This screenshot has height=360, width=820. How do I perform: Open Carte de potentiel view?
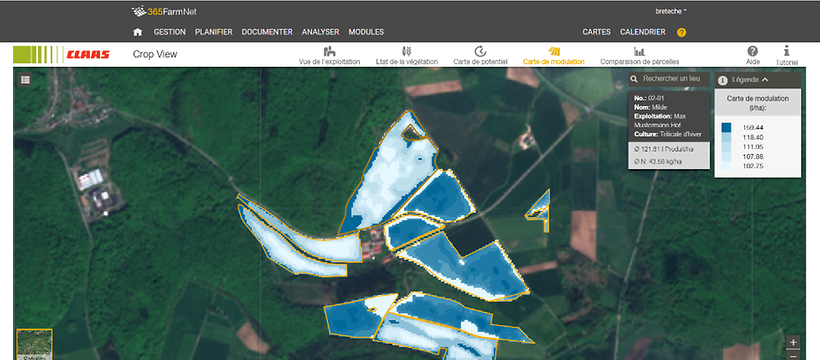tap(480, 55)
